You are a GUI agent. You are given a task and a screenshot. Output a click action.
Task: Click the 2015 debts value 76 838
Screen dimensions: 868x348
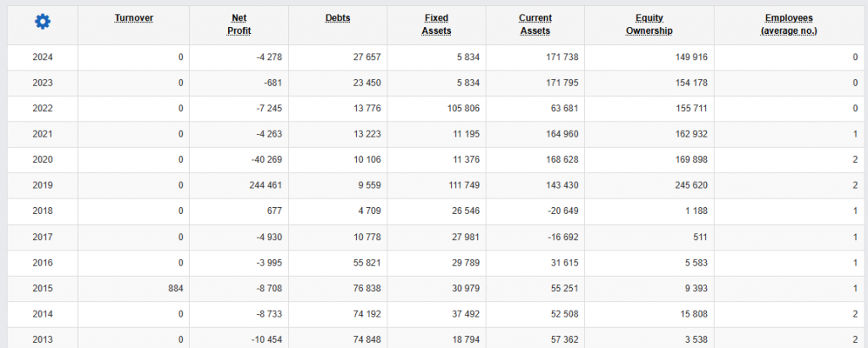click(366, 289)
